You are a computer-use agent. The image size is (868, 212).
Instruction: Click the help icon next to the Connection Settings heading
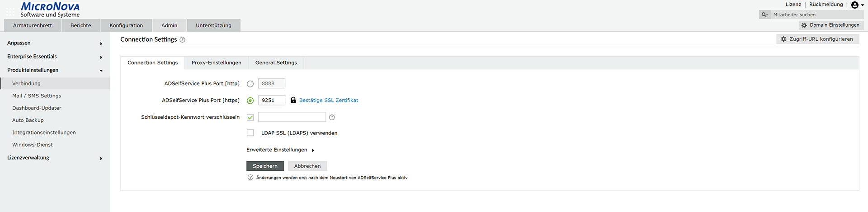click(x=183, y=40)
